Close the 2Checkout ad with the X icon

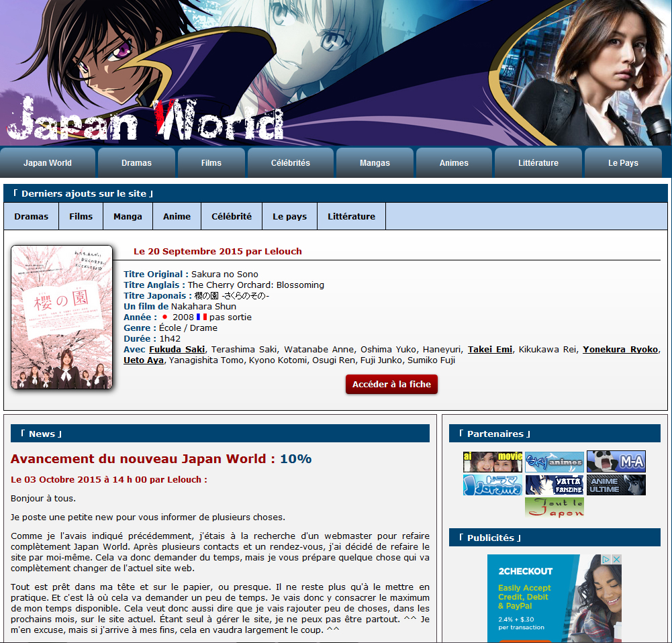617,559
